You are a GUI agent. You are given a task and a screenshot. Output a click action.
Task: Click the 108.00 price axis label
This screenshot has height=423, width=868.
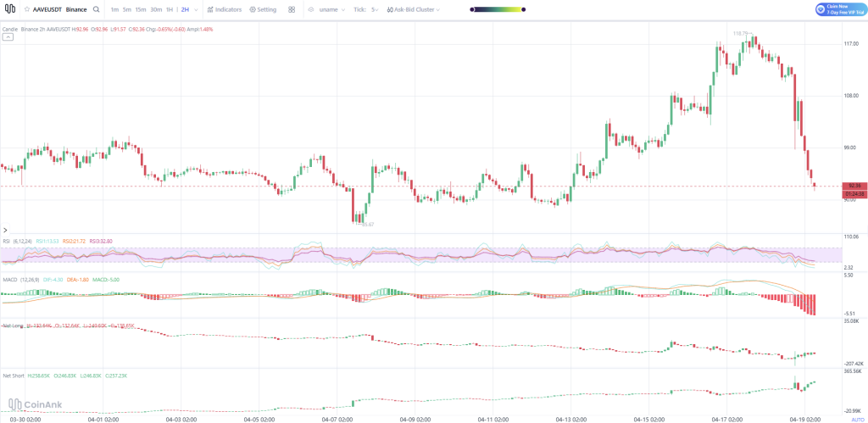click(851, 96)
